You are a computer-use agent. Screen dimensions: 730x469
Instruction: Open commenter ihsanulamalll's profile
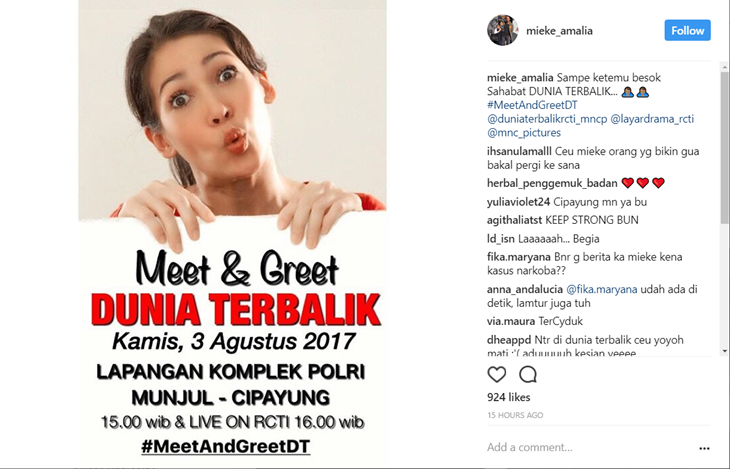[519, 151]
